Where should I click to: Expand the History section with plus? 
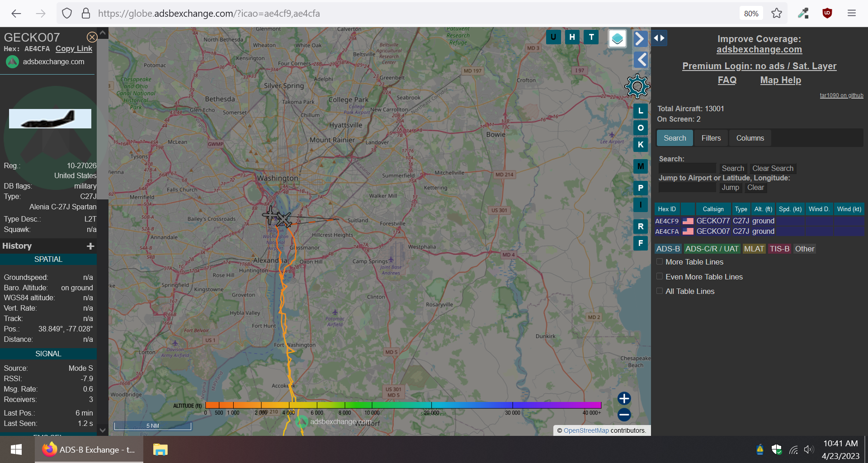pos(90,246)
